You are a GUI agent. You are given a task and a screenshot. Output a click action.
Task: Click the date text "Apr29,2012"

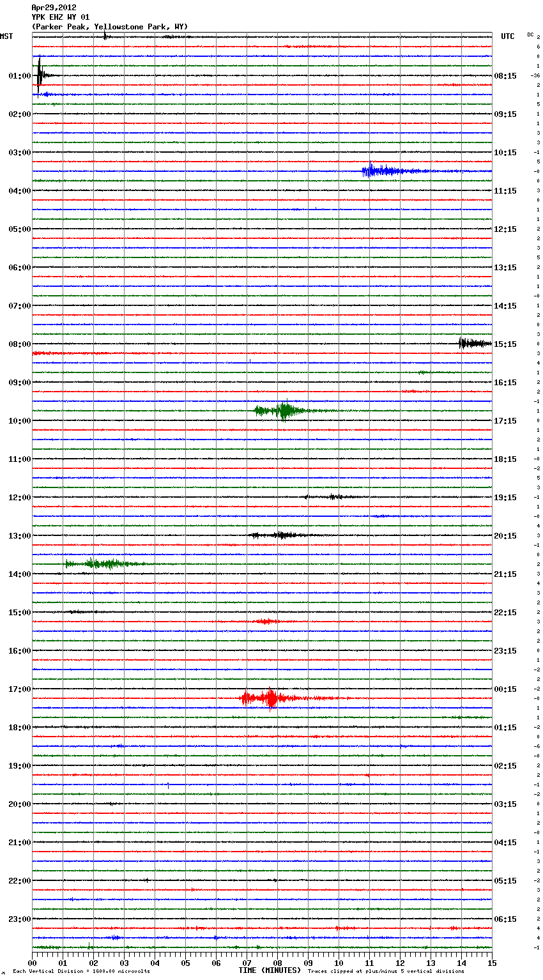click(54, 8)
